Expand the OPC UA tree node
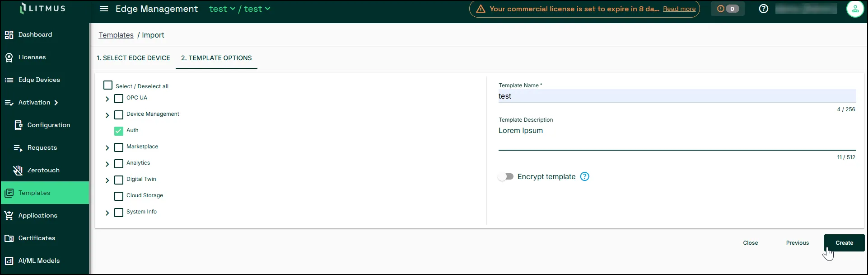This screenshot has height=275, width=868. pyautogui.click(x=107, y=99)
